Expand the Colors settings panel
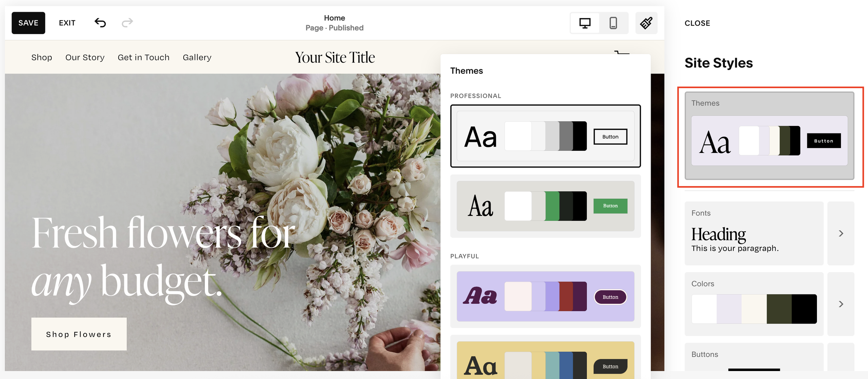Image resolution: width=868 pixels, height=379 pixels. coord(841,304)
